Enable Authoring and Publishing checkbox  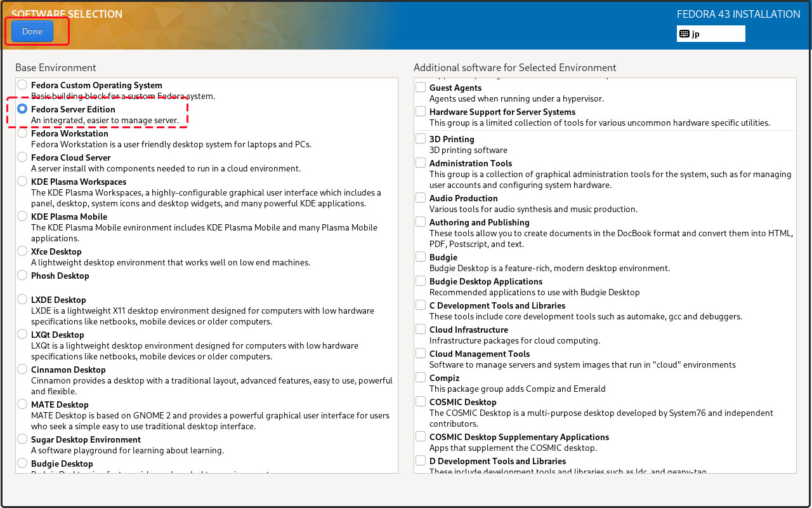pos(421,222)
